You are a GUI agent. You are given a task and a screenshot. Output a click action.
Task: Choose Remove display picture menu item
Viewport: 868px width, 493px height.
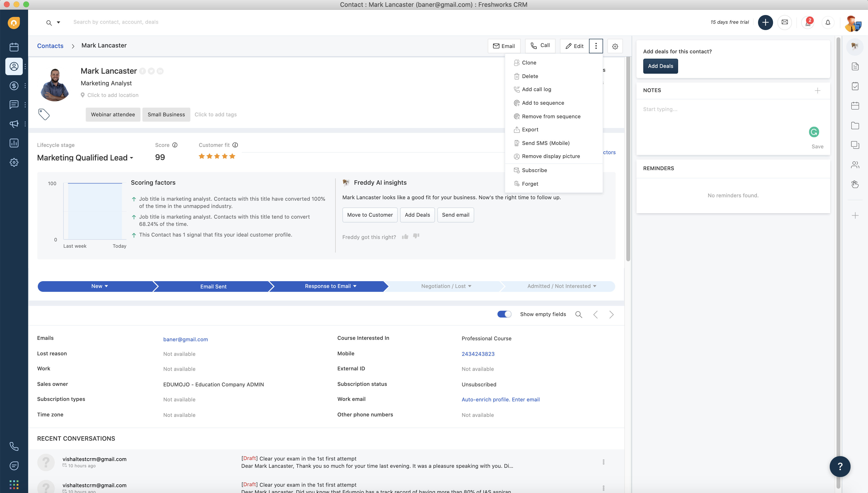(x=553, y=156)
